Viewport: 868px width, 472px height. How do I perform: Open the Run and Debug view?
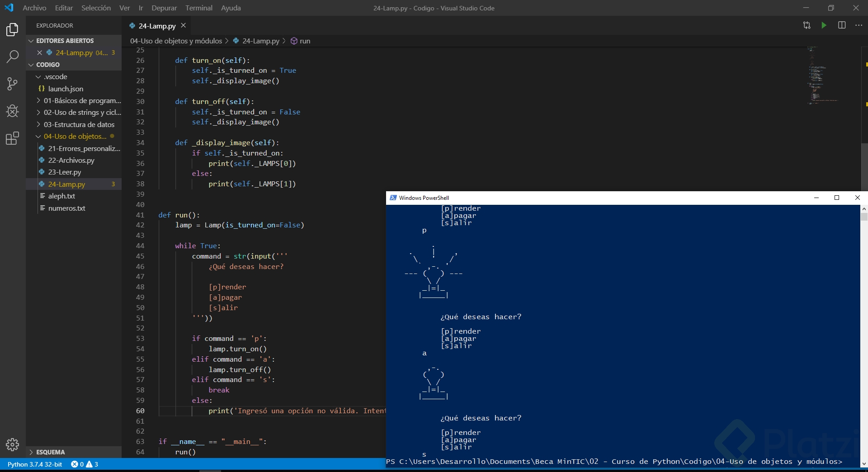pos(12,111)
